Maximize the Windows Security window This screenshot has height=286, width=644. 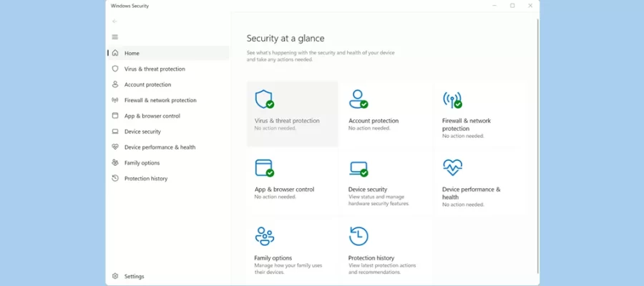(512, 6)
